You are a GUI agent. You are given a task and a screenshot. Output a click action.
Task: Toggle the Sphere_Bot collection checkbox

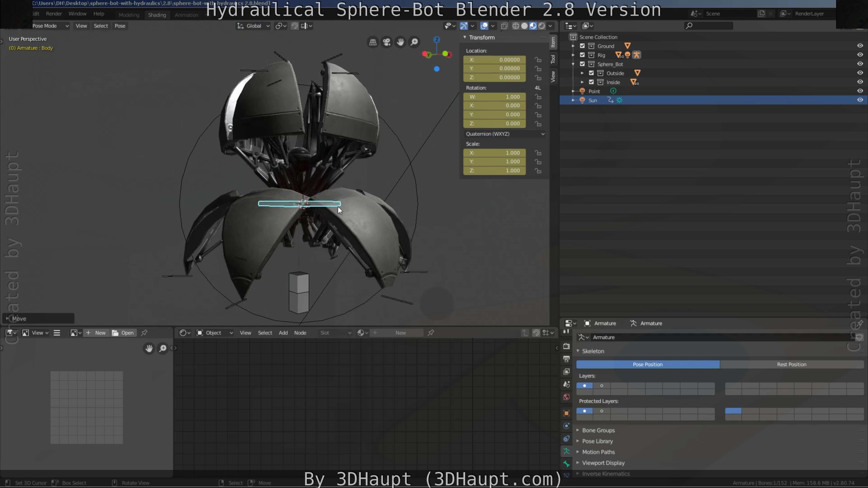582,64
